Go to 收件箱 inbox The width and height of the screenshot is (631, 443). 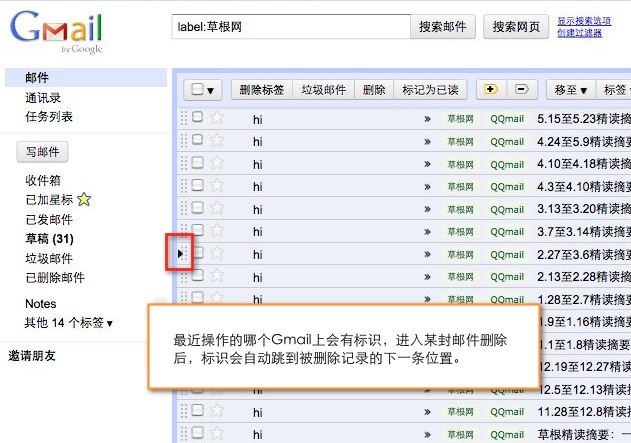tap(43, 180)
